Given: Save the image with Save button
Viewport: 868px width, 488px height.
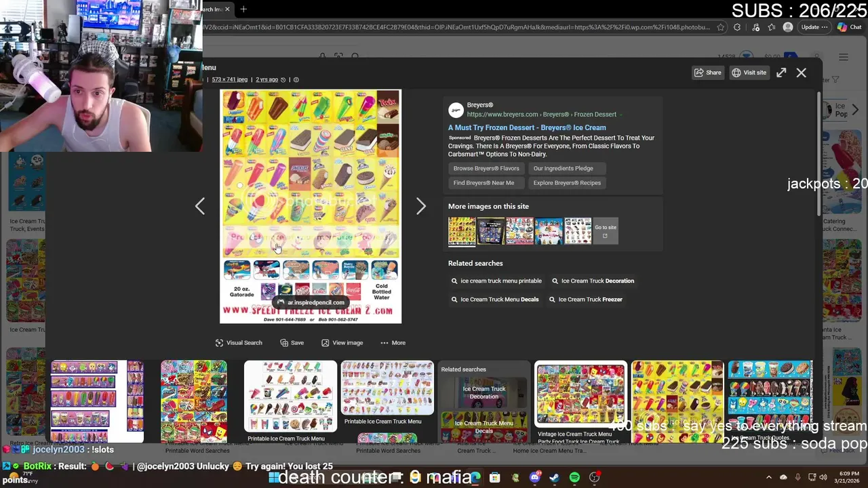Looking at the screenshot, I should [x=292, y=343].
